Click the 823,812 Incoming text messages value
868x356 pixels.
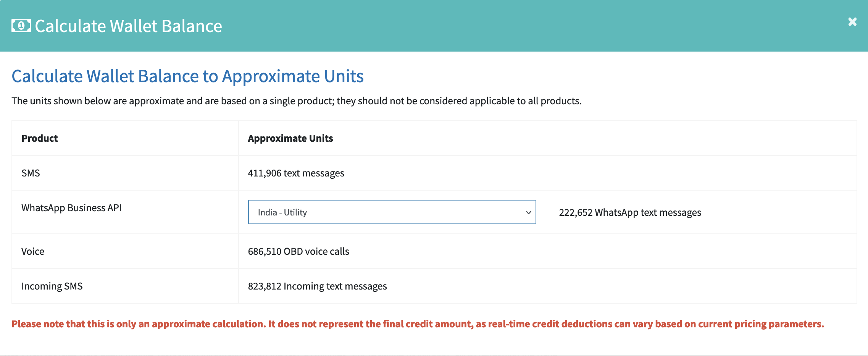(318, 286)
